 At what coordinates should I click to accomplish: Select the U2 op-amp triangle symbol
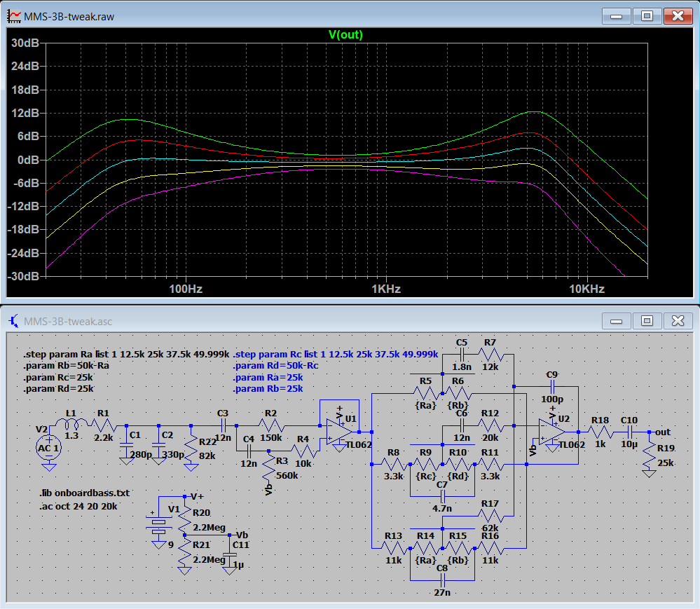click(x=551, y=432)
